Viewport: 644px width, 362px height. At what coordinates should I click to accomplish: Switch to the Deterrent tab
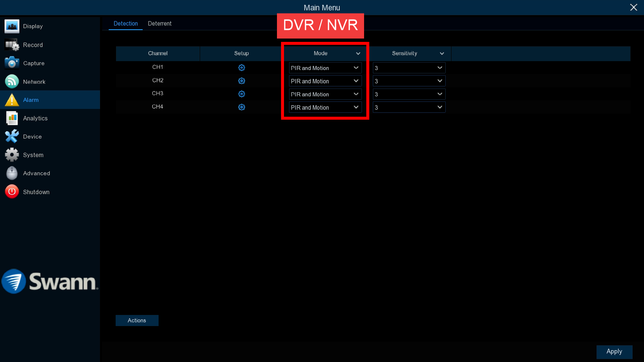coord(159,24)
